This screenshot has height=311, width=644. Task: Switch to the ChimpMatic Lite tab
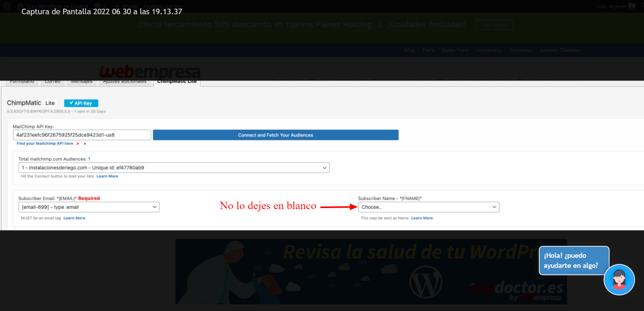pos(177,82)
